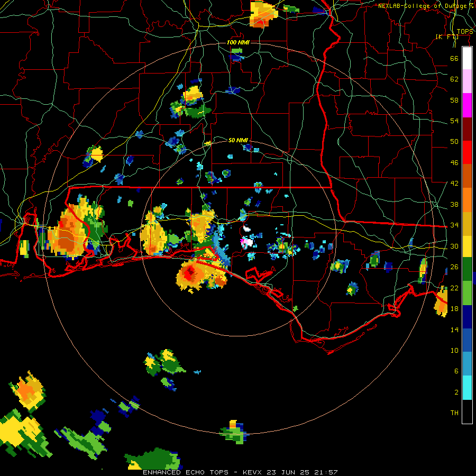Select the light green legend swatch
The height and width of the screenshot is (476, 476).
pos(467,293)
